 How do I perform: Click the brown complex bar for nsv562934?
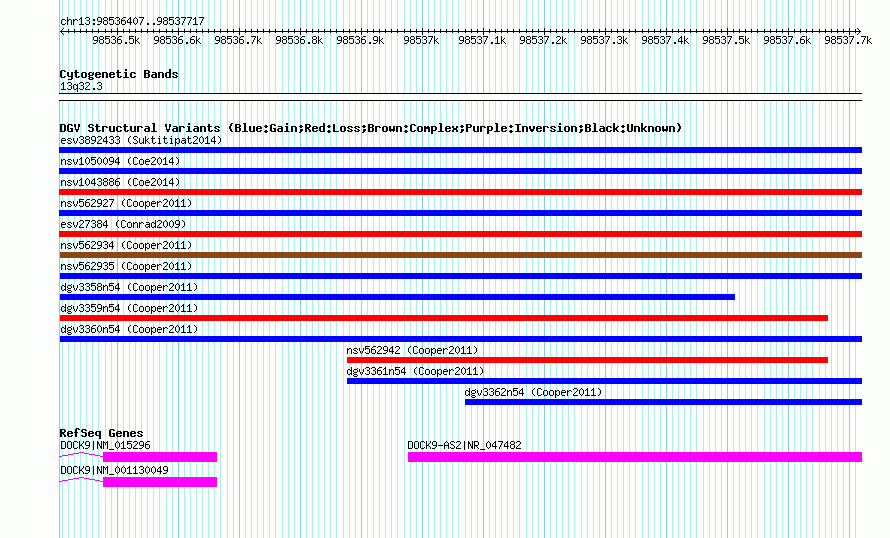(460, 255)
